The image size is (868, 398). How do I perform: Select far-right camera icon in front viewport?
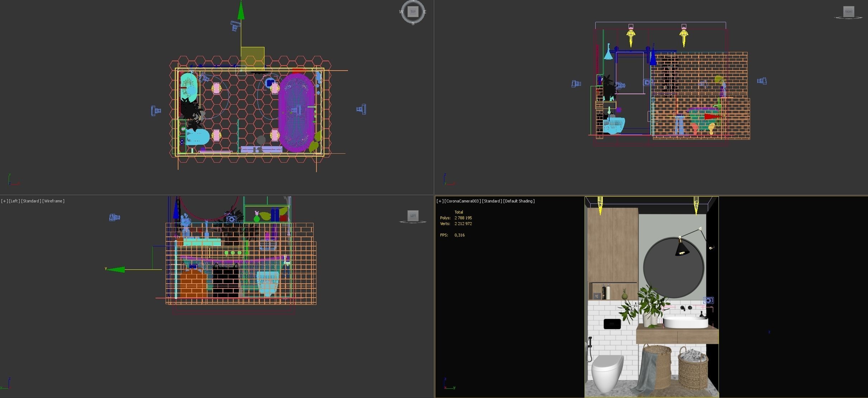pyautogui.click(x=762, y=81)
